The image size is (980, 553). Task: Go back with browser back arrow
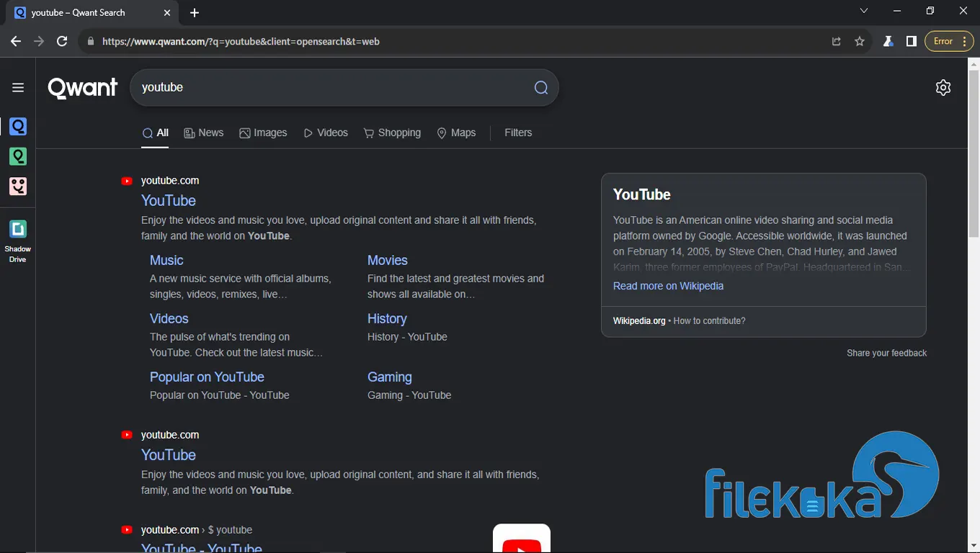coord(16,42)
